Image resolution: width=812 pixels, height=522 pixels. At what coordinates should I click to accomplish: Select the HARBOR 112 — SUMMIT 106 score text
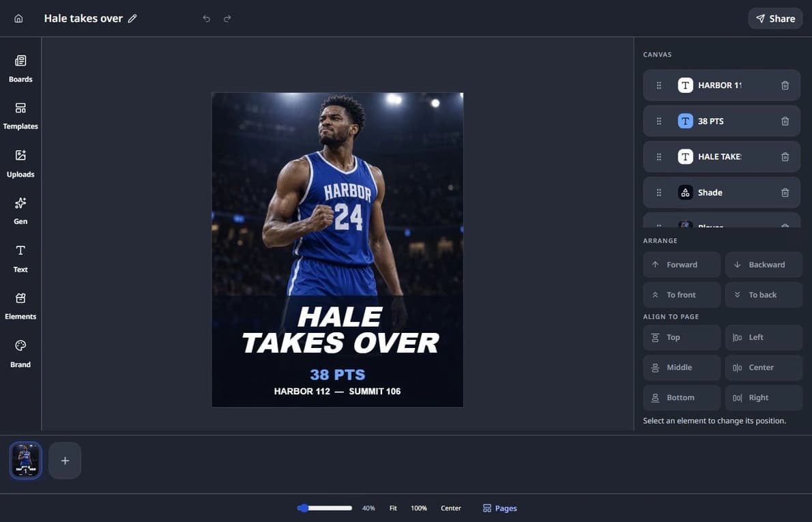coord(337,392)
